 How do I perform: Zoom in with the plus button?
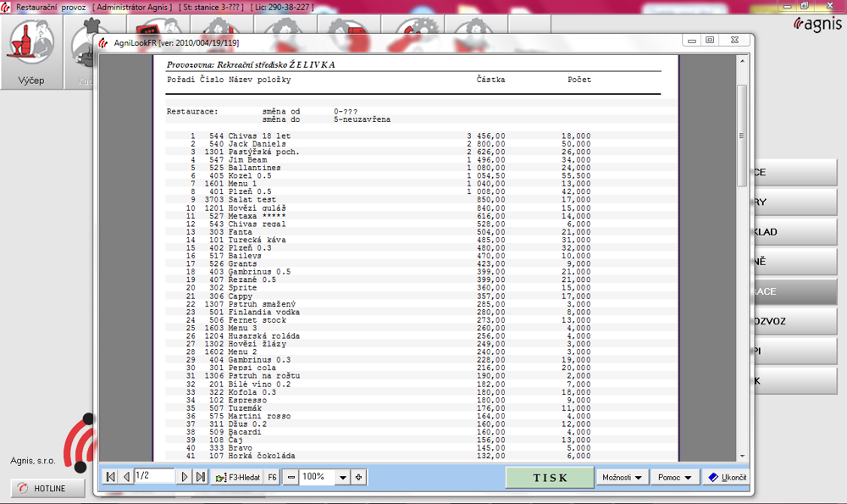click(358, 477)
